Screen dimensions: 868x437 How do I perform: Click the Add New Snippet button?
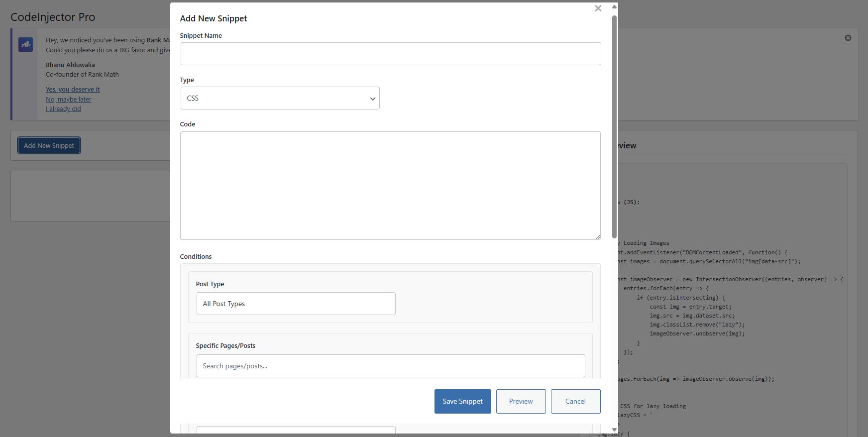[x=49, y=145]
